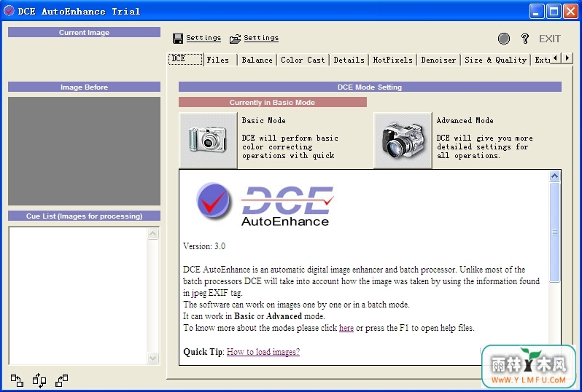Image resolution: width=582 pixels, height=392 pixels.
Task: Click the 'Cue List (Images for processing)' header
Action: click(x=85, y=216)
